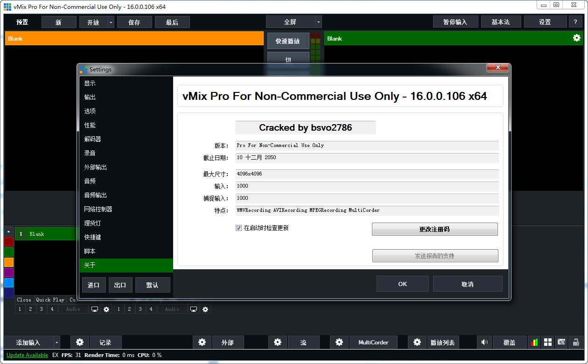
Task: Toggle Audio under the Blank input tile
Action: point(73,309)
